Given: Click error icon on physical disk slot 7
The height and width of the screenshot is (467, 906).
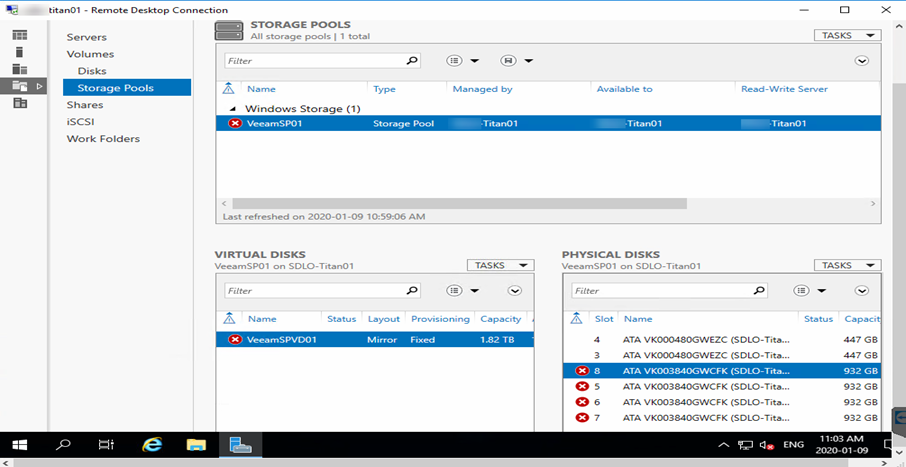Looking at the screenshot, I should pyautogui.click(x=582, y=417).
